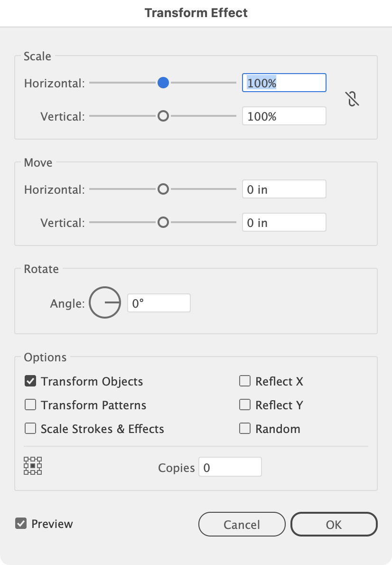Toggle the Preview checkbox

pyautogui.click(x=21, y=523)
